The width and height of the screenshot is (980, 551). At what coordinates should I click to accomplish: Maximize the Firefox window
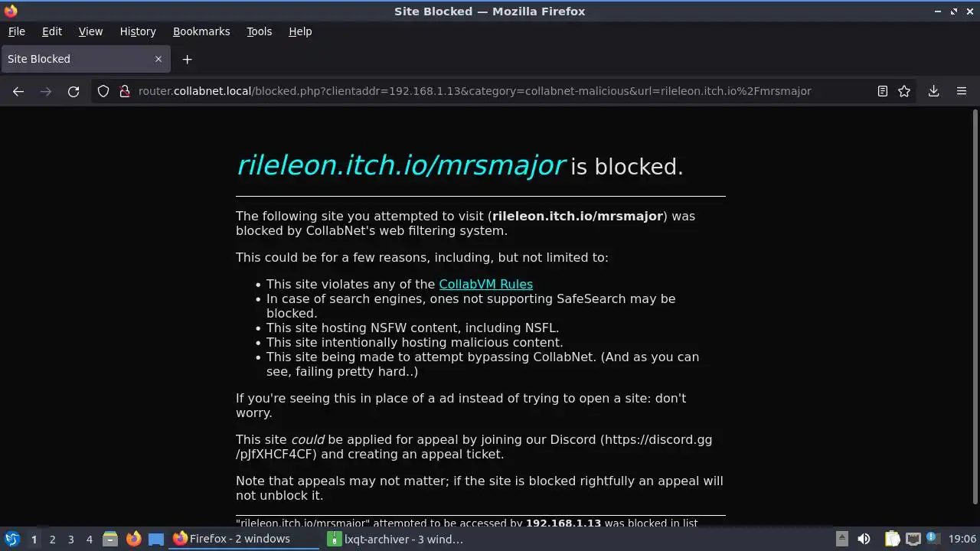point(954,11)
